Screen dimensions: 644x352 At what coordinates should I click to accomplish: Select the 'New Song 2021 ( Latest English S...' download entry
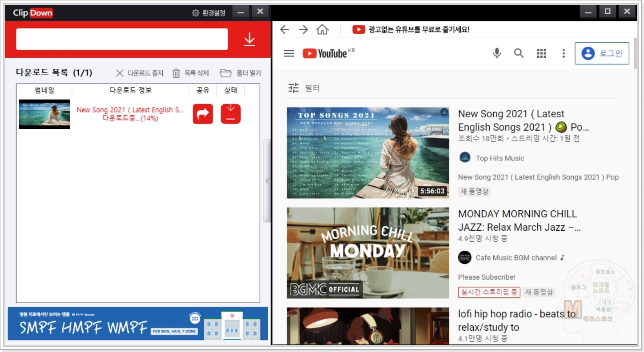[x=130, y=114]
